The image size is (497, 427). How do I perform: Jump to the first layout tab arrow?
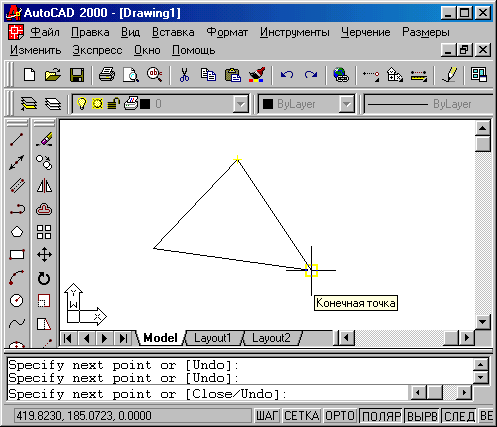point(68,338)
